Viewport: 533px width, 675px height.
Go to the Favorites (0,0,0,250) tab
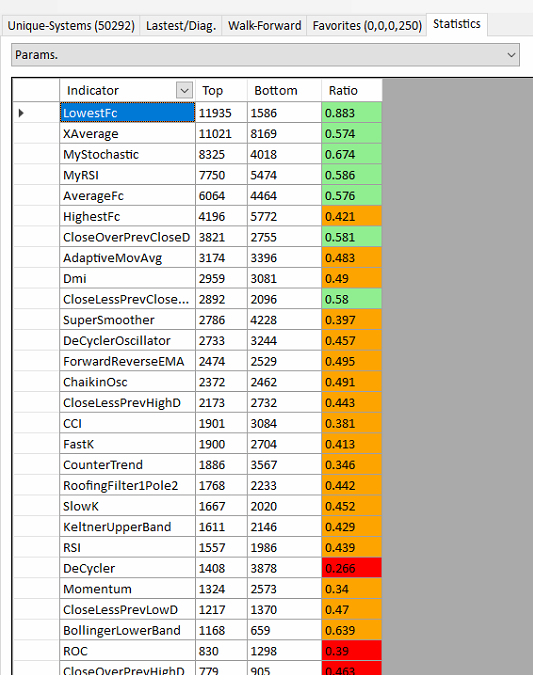(x=367, y=25)
